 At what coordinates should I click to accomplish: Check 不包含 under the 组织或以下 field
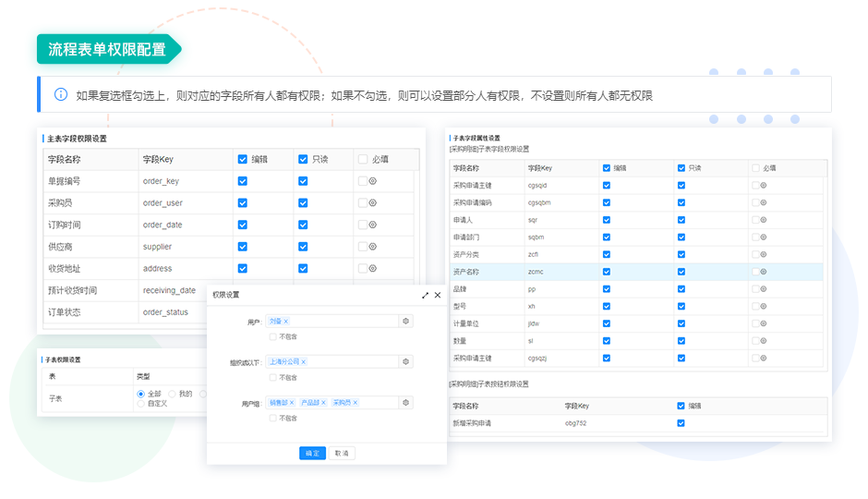[273, 378]
